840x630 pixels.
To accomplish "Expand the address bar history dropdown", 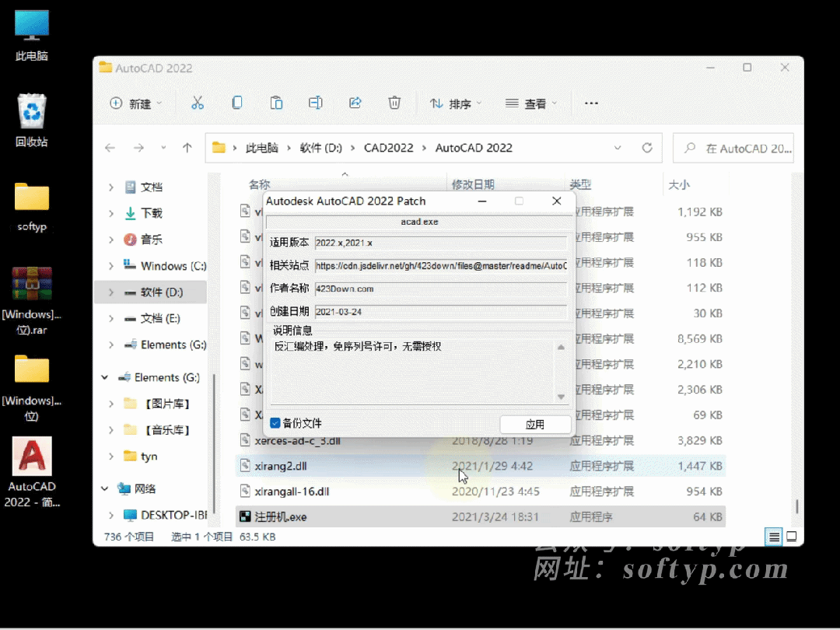I will (x=618, y=148).
